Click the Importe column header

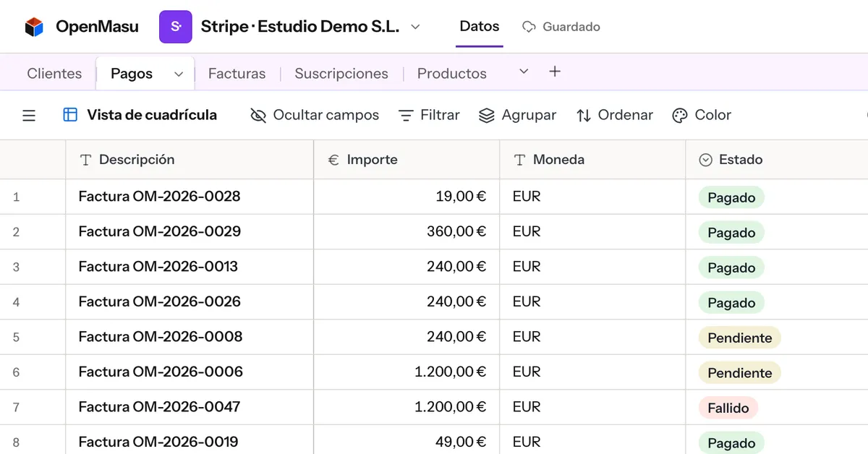[407, 160]
